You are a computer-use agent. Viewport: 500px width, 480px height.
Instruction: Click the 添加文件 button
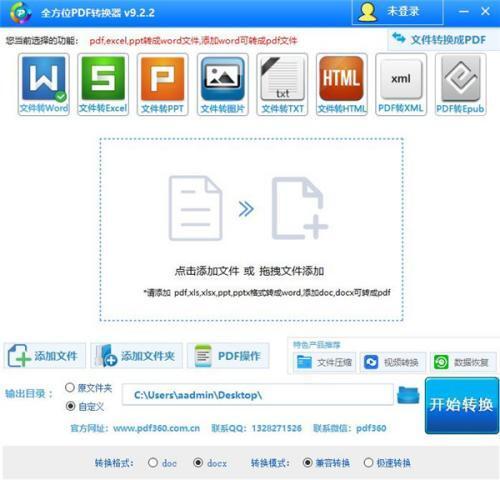[45, 356]
